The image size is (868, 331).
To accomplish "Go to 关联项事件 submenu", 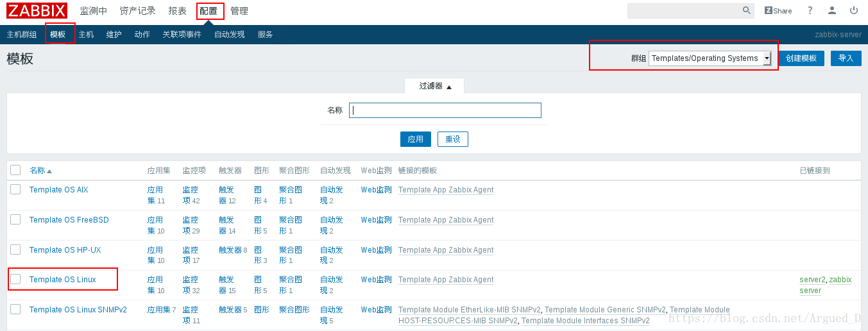I will tap(182, 35).
